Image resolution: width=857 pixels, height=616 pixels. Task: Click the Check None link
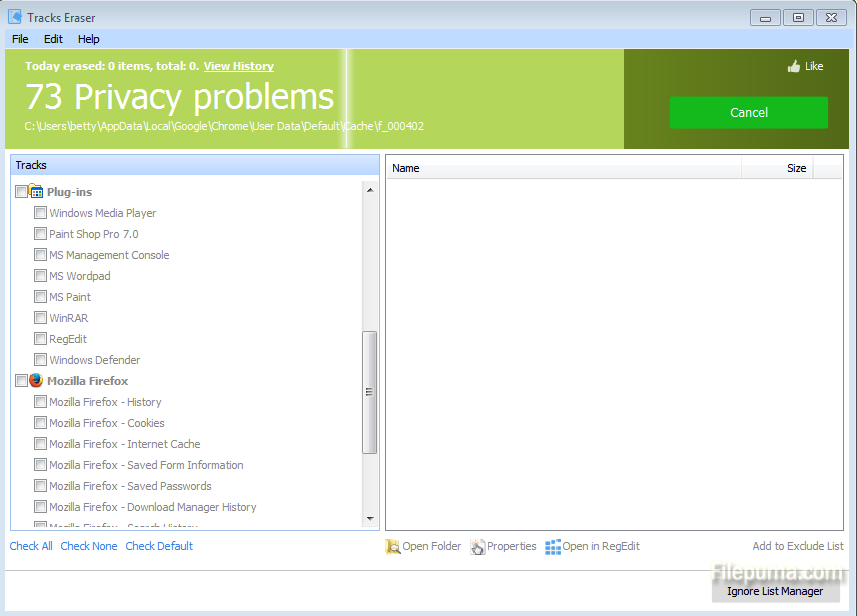coord(89,546)
